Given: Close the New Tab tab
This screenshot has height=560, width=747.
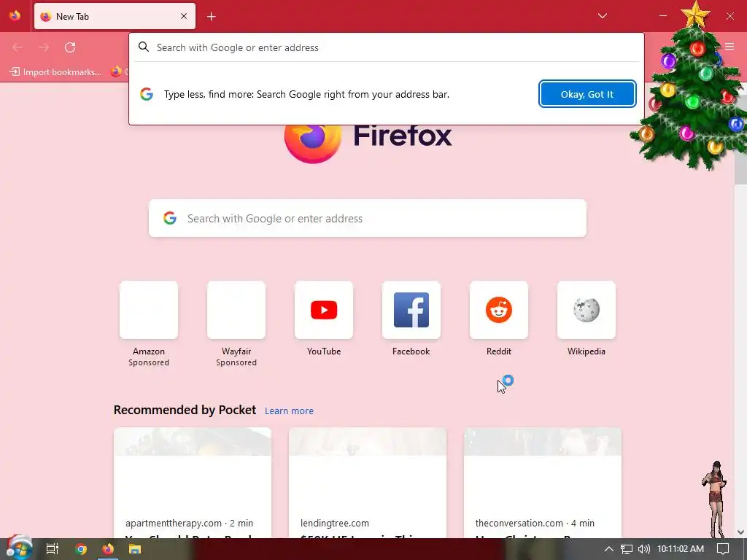Looking at the screenshot, I should pos(184,16).
